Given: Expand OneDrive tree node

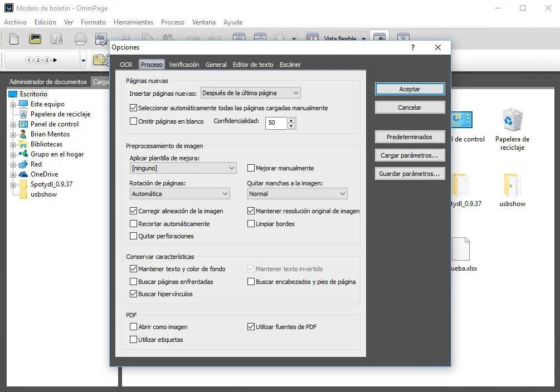Looking at the screenshot, I should (13, 175).
